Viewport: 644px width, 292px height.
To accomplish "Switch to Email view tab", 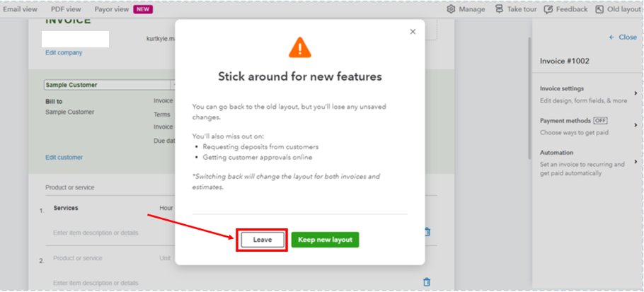I will pyautogui.click(x=21, y=9).
